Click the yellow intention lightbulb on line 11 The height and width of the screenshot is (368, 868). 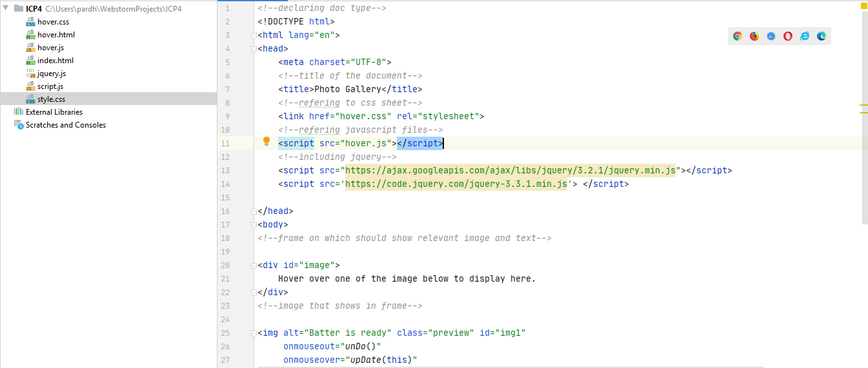tap(266, 142)
